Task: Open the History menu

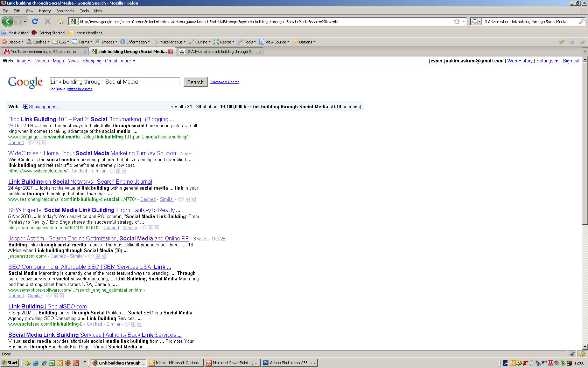Action: [44, 11]
